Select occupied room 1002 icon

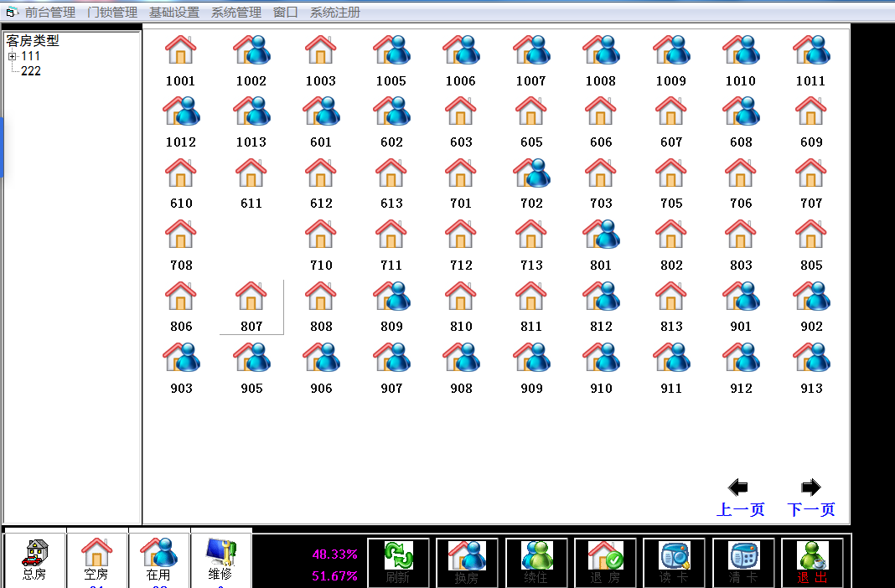(251, 50)
